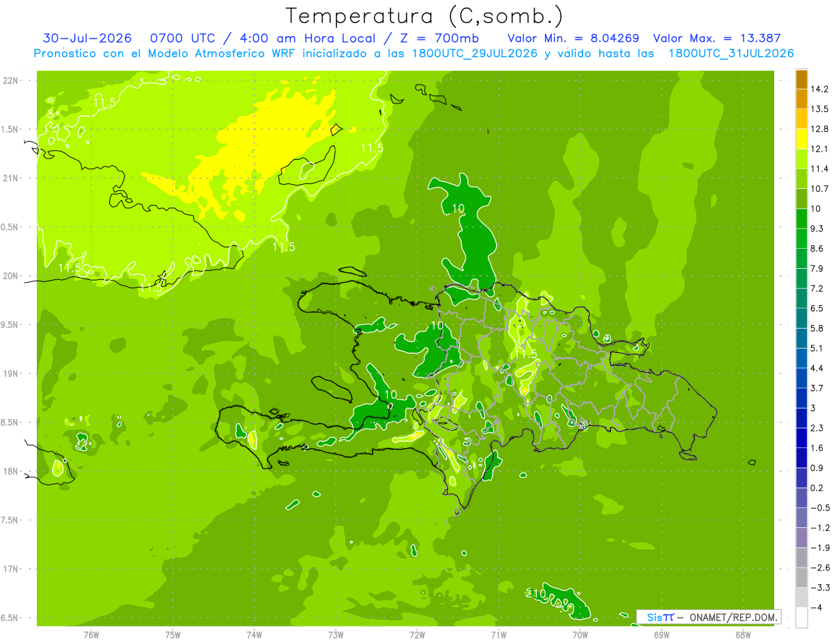The image size is (834, 644).
Task: Click the '17N' latitude axis label
Action: pyautogui.click(x=10, y=569)
